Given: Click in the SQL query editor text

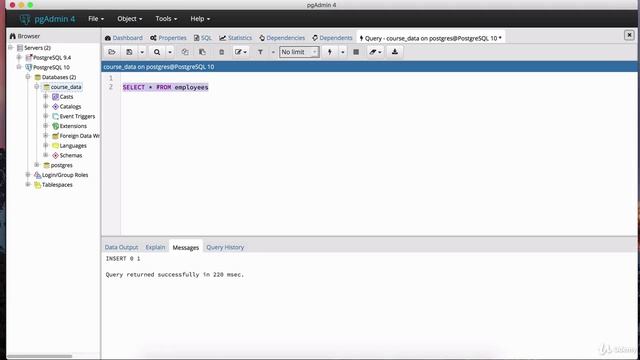Looking at the screenshot, I should (x=165, y=87).
